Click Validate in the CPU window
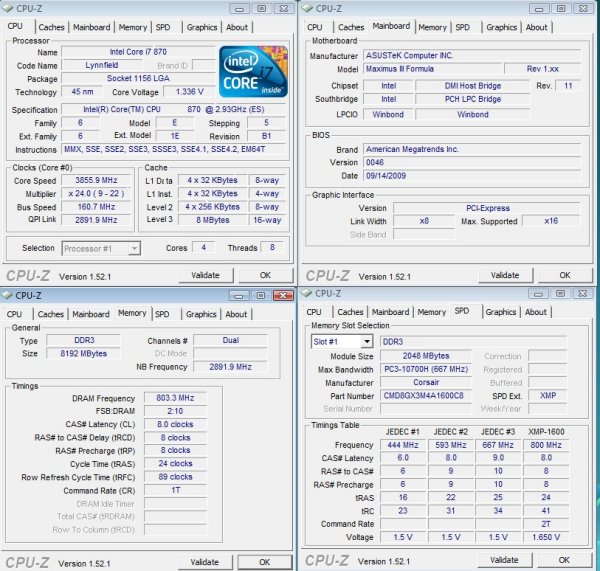This screenshot has height=571, width=600. (x=205, y=275)
